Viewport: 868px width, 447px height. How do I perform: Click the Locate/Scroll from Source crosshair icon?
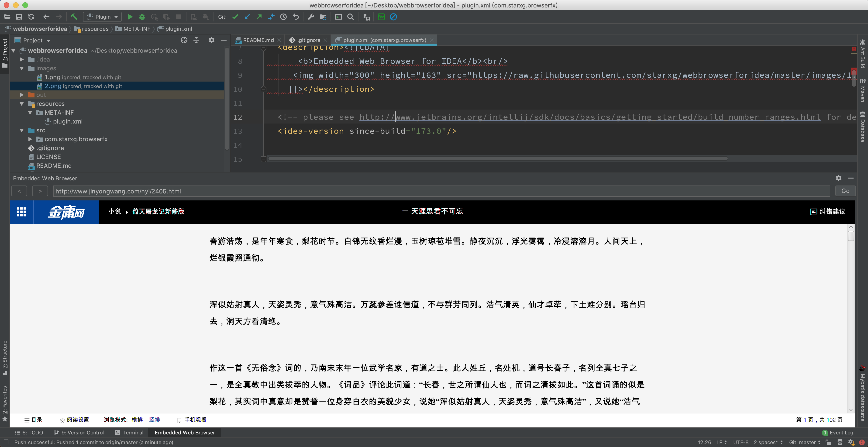coord(184,40)
